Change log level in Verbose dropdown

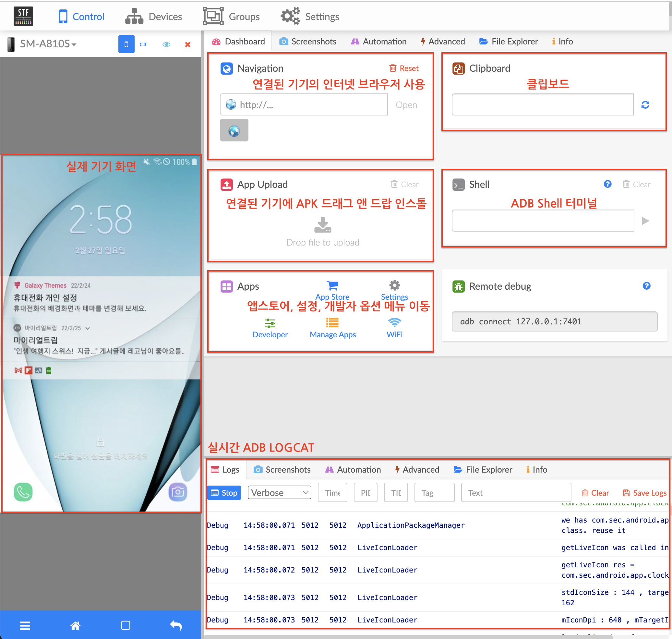pyautogui.click(x=279, y=492)
